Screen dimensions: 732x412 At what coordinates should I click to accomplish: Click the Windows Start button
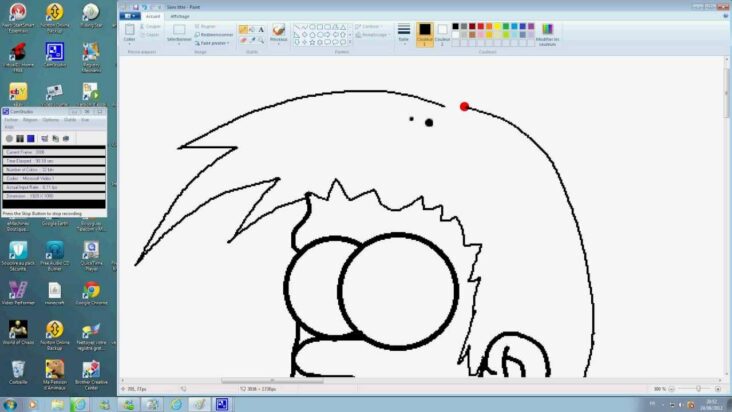pos(9,404)
